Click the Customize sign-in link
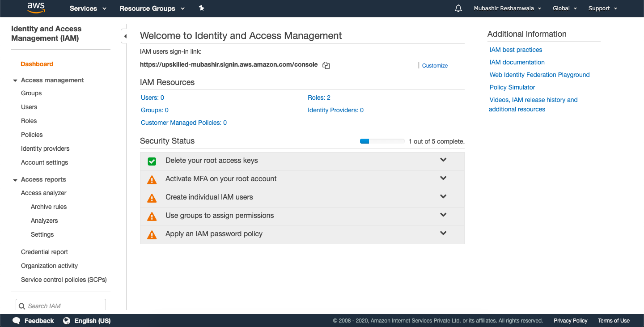 pyautogui.click(x=435, y=65)
